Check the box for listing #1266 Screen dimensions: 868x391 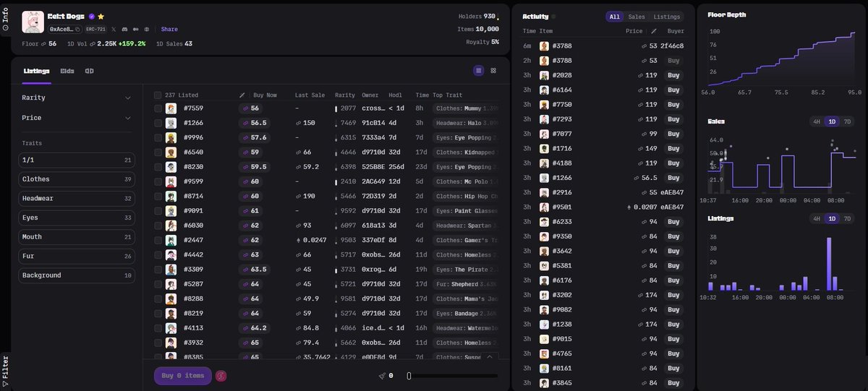click(158, 123)
